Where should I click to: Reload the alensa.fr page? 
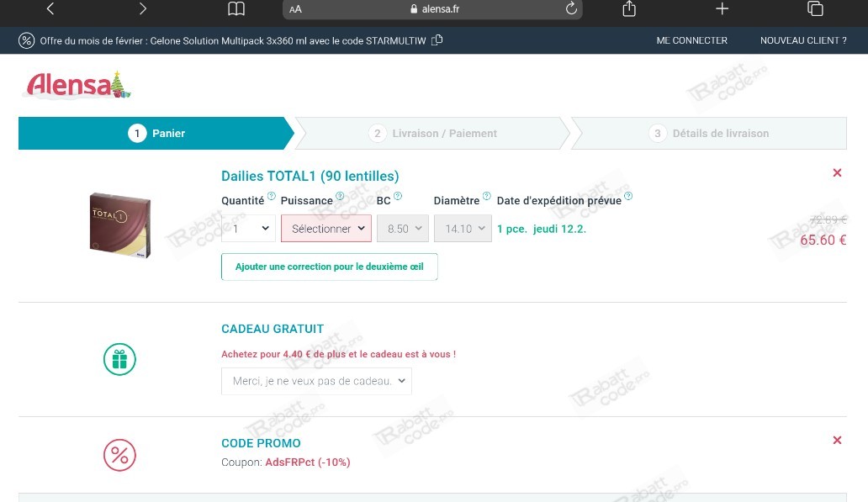click(571, 9)
